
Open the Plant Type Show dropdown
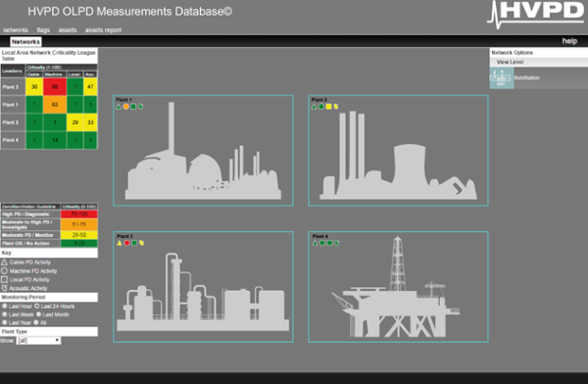coord(38,341)
